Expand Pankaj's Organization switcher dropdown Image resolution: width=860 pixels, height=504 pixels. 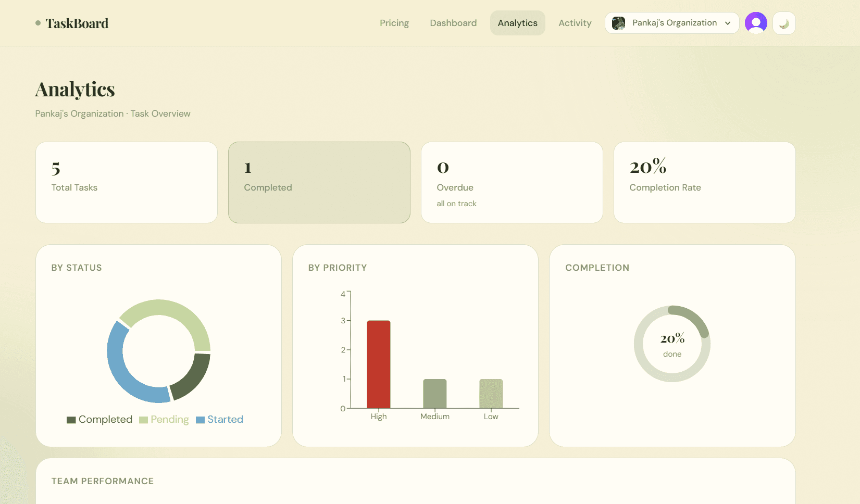pyautogui.click(x=672, y=23)
